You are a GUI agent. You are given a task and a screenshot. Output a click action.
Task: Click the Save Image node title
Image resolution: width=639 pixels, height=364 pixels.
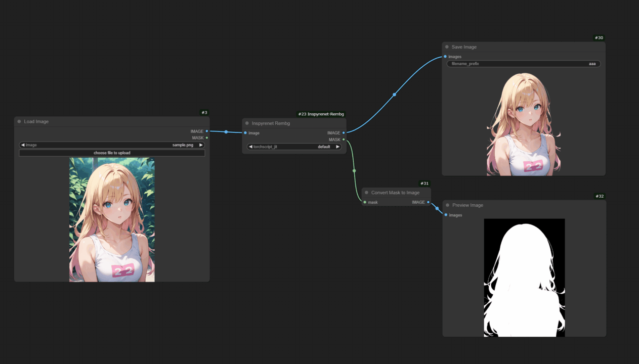click(x=464, y=47)
